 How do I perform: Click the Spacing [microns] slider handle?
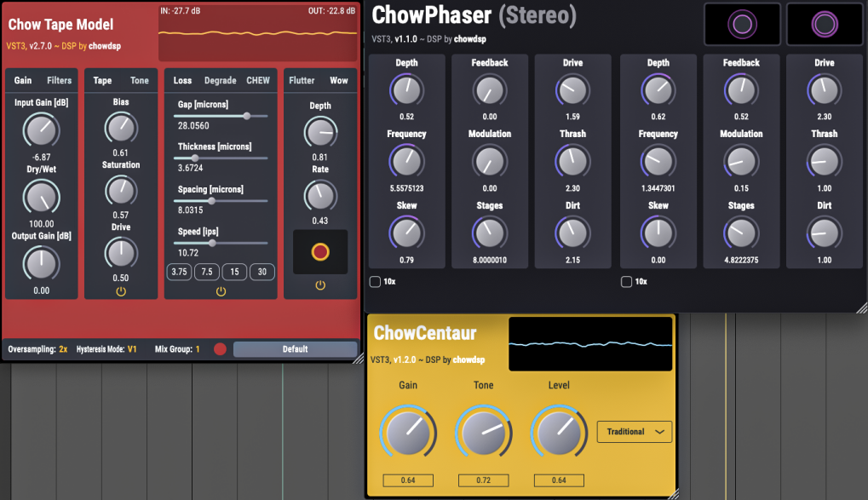[211, 200]
